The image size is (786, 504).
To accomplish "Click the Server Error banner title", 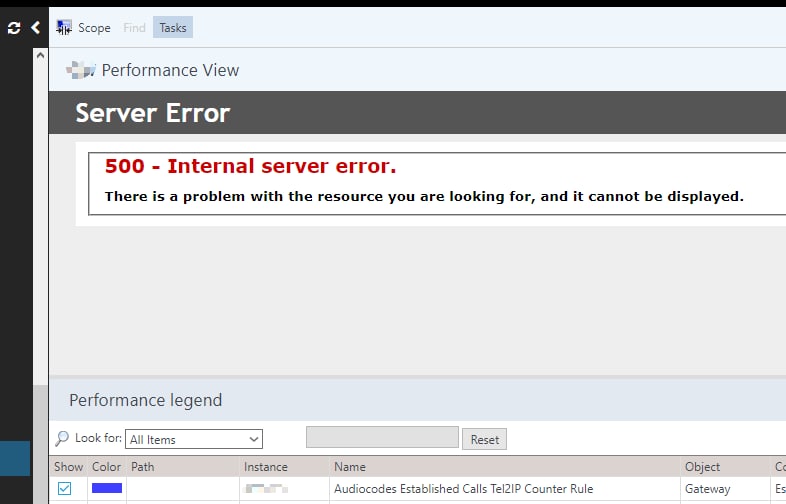I will click(x=152, y=113).
